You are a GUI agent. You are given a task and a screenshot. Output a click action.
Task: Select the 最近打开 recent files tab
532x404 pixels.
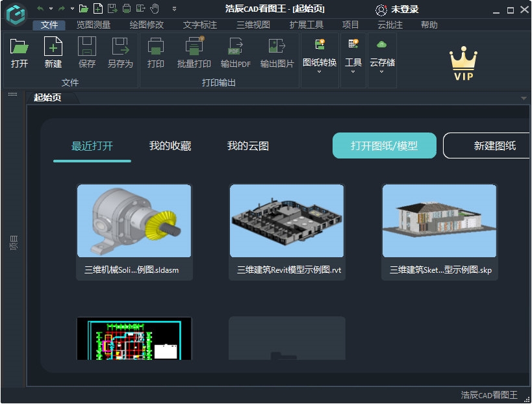tap(92, 146)
